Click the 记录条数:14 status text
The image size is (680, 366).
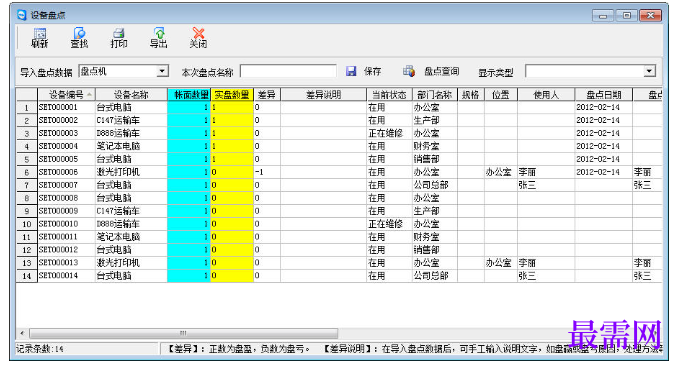coord(40,349)
